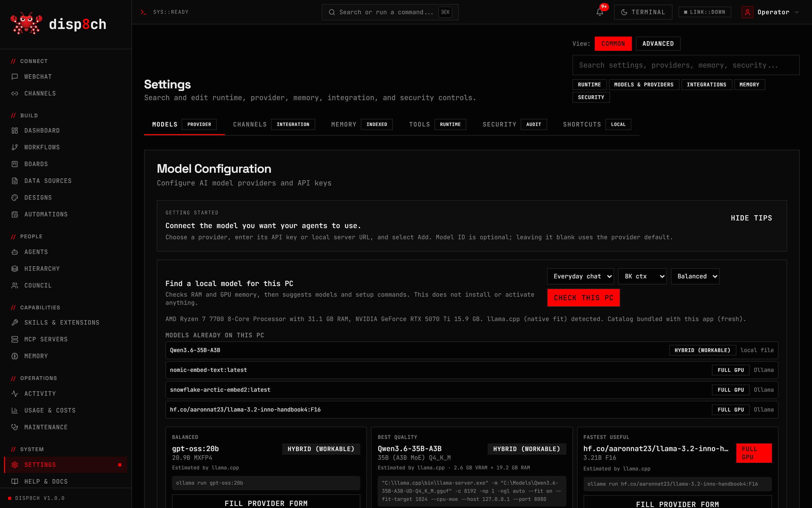
Task: Click the LINK::DOWN status indicator
Action: tap(705, 12)
